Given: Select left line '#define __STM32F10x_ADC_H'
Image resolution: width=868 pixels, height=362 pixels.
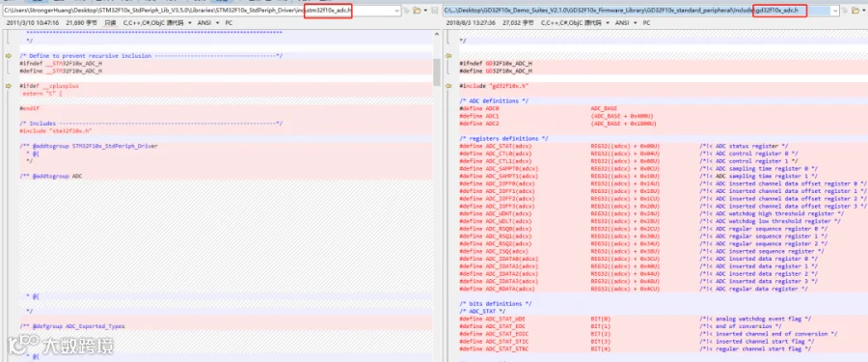Looking at the screenshot, I should tap(61, 71).
